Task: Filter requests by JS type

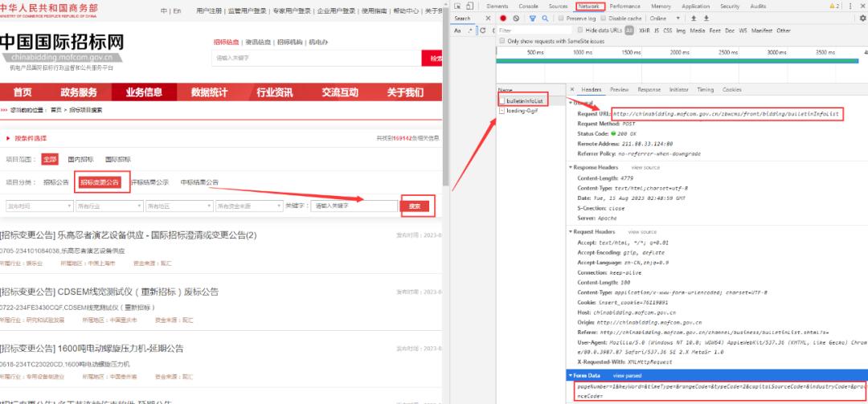Action: click(657, 31)
